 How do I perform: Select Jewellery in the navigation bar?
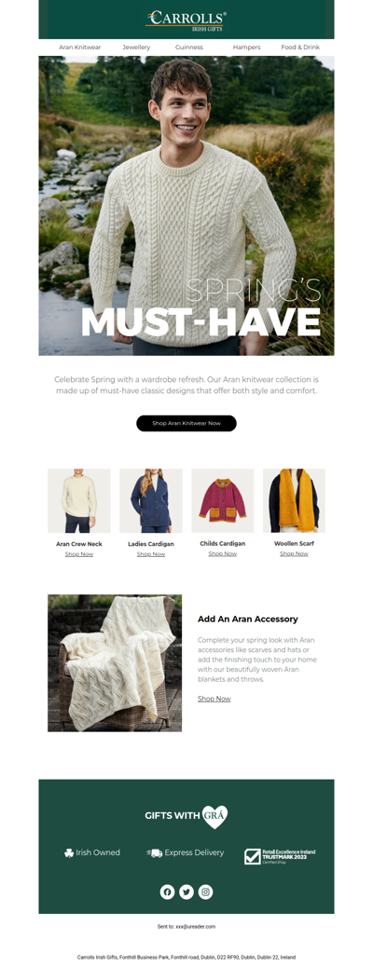pos(136,48)
